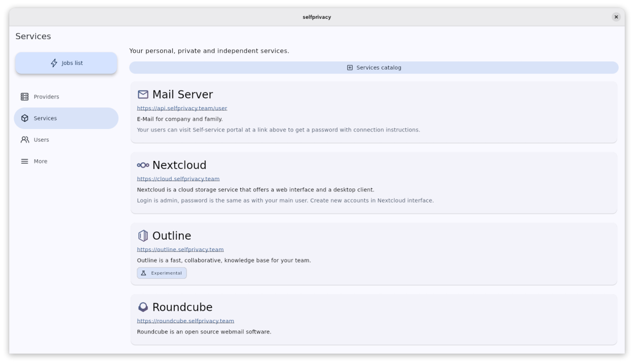Click the Mail Server envelope icon

pyautogui.click(x=143, y=94)
